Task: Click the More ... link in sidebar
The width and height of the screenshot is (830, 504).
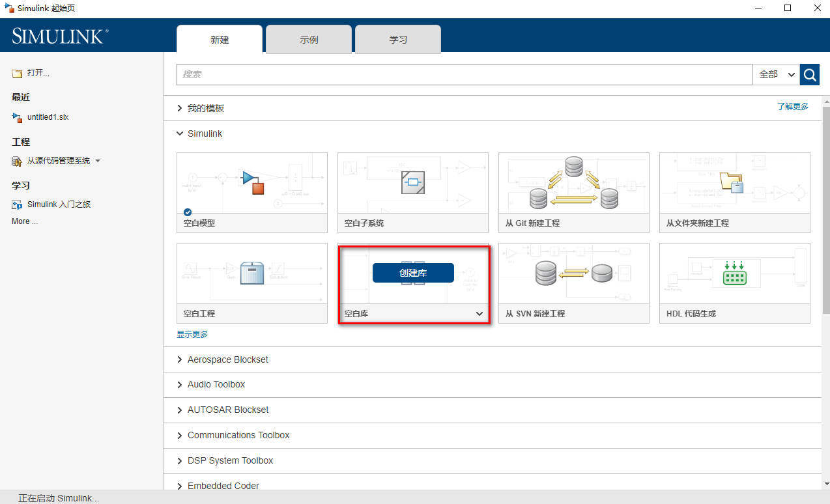Action: 25,221
